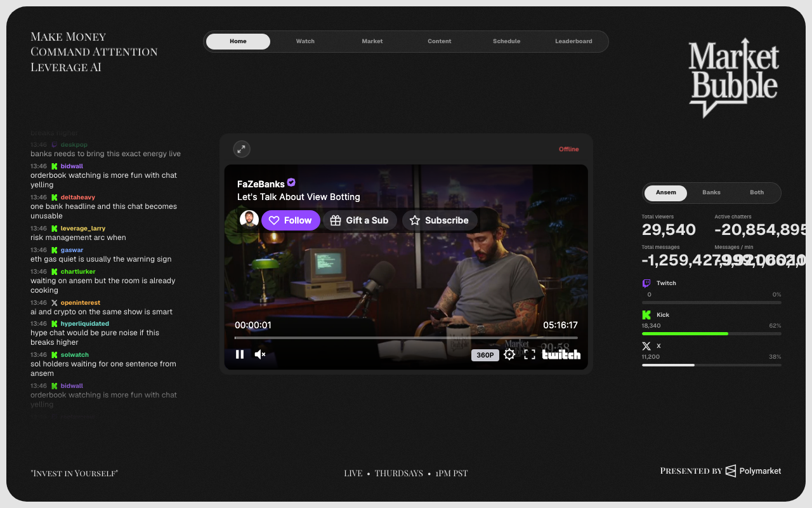Click the total duration 05:16:17
The image size is (812, 508).
[x=560, y=325]
